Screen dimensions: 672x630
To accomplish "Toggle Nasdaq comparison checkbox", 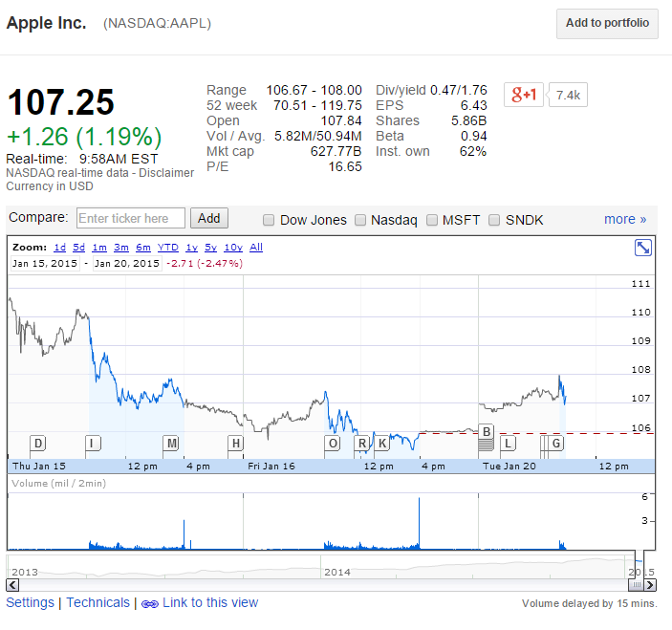I will point(360,220).
